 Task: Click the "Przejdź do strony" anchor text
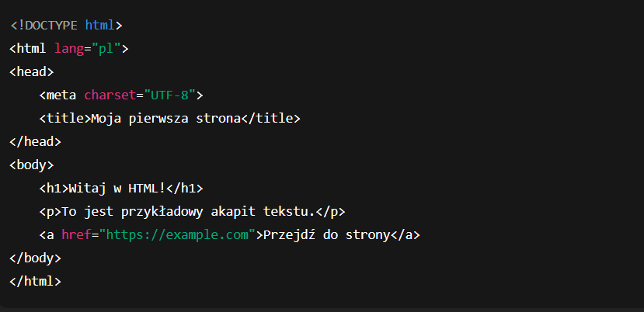click(x=326, y=234)
